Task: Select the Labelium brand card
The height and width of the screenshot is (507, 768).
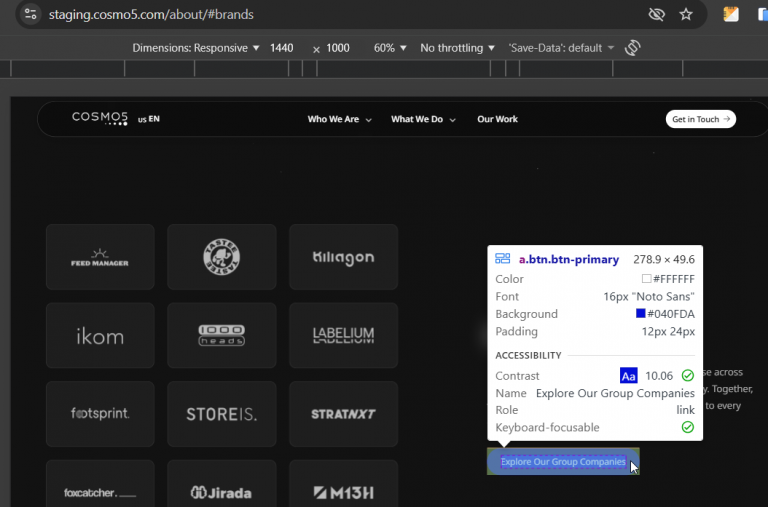Action: [343, 336]
